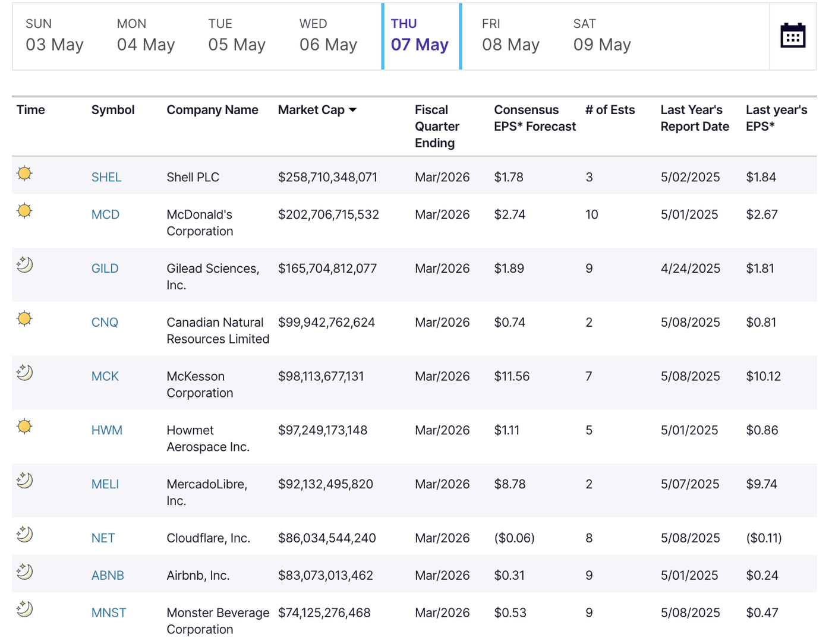The width and height of the screenshot is (832, 644).
Task: Click the pre-market sun icon for CNQ
Action: point(24,318)
